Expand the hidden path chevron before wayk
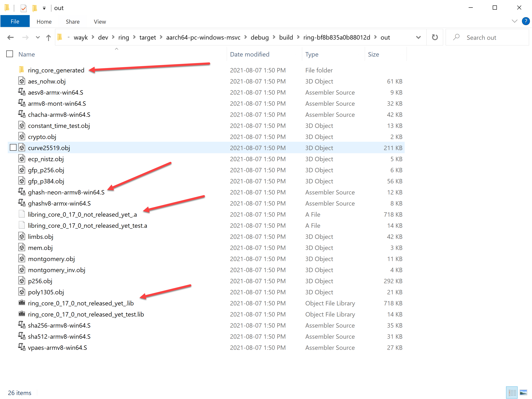 [69, 37]
